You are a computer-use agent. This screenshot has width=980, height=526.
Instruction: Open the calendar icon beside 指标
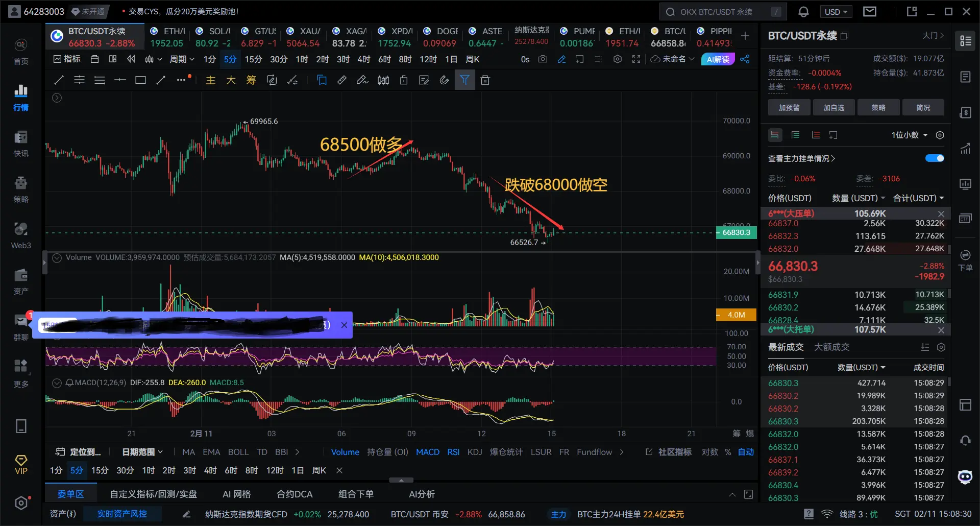[x=94, y=59]
